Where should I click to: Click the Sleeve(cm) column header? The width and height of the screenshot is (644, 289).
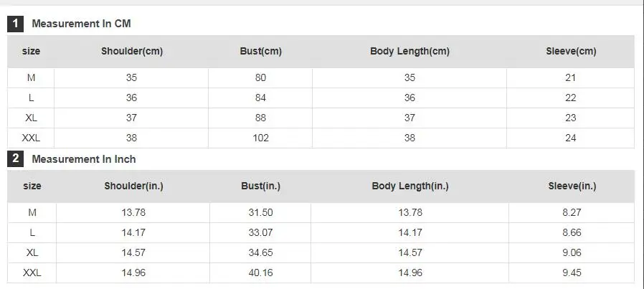click(571, 52)
